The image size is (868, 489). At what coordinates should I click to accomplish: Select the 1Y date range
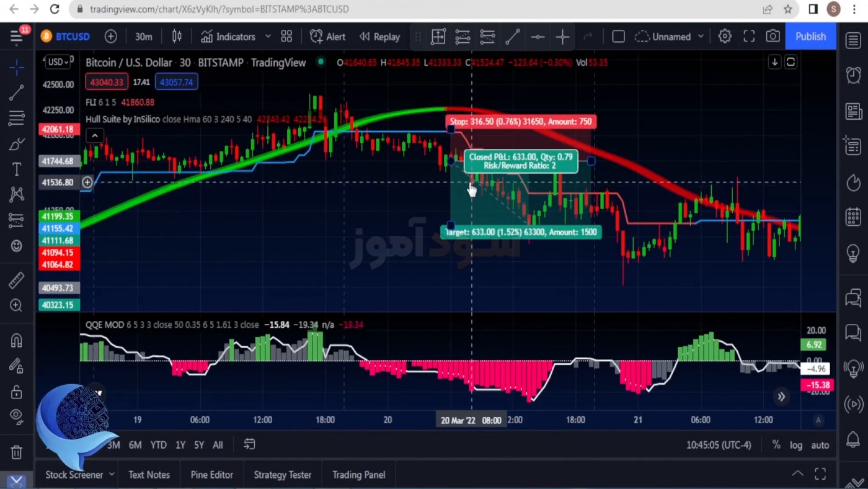[x=180, y=445]
